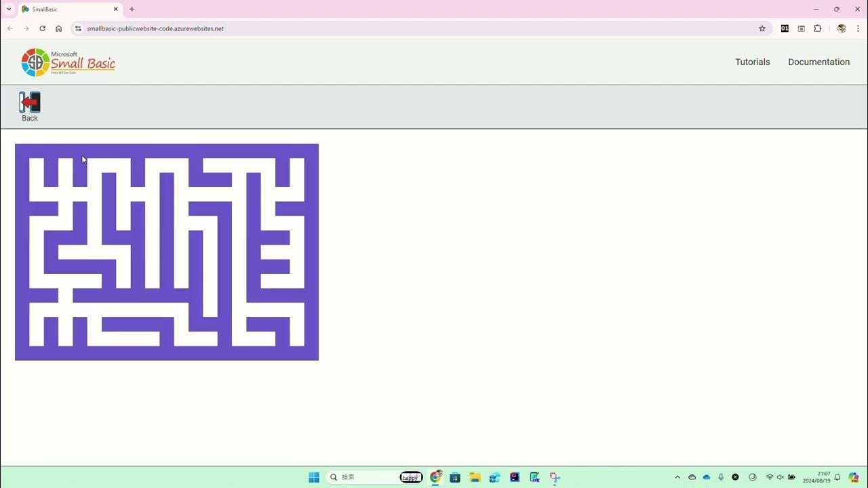This screenshot has height=488, width=868.
Task: Select the SmallBasic browser tab
Action: (x=70, y=9)
